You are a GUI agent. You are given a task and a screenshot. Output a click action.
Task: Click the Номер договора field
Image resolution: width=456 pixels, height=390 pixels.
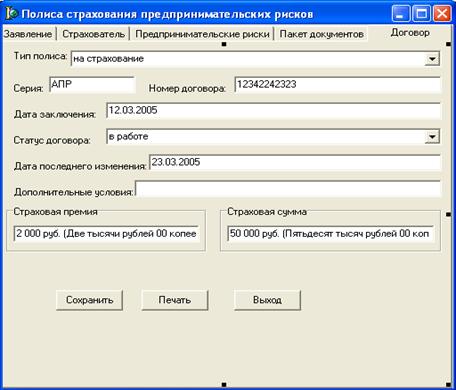337,85
